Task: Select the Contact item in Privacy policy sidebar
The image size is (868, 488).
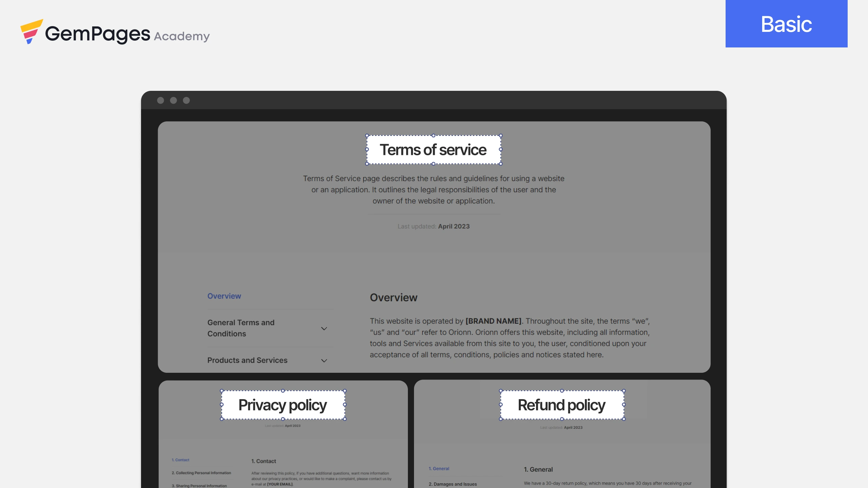Action: coord(180,460)
